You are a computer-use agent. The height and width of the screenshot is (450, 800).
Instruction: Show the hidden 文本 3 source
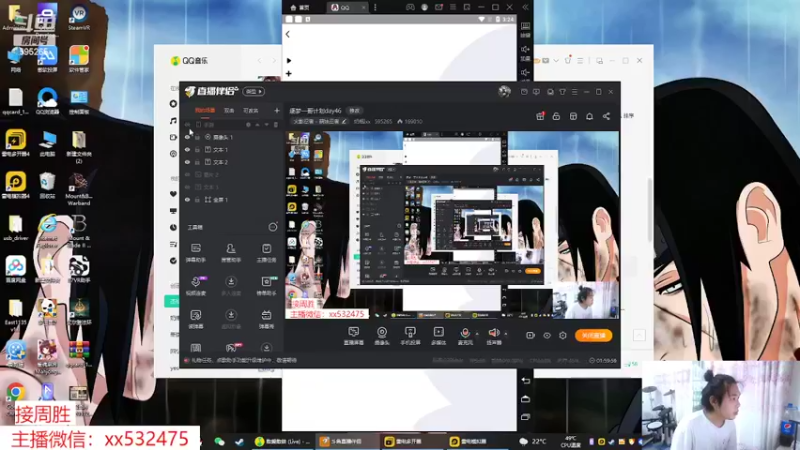187,187
